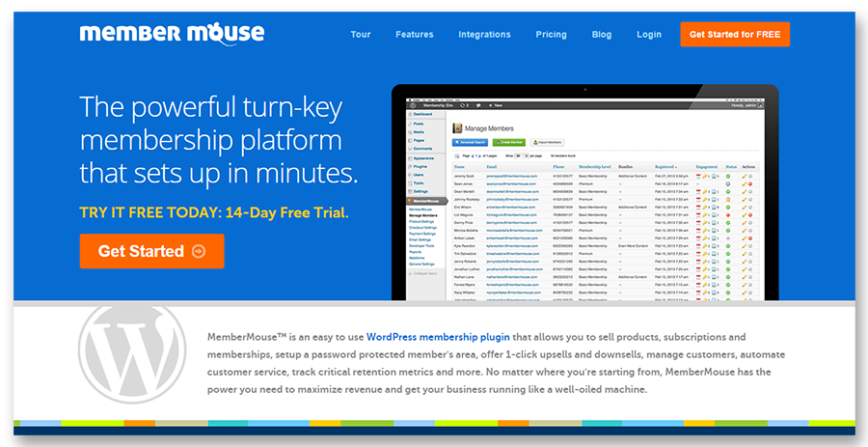868x447 pixels.
Task: Click the Login link
Action: (x=649, y=35)
